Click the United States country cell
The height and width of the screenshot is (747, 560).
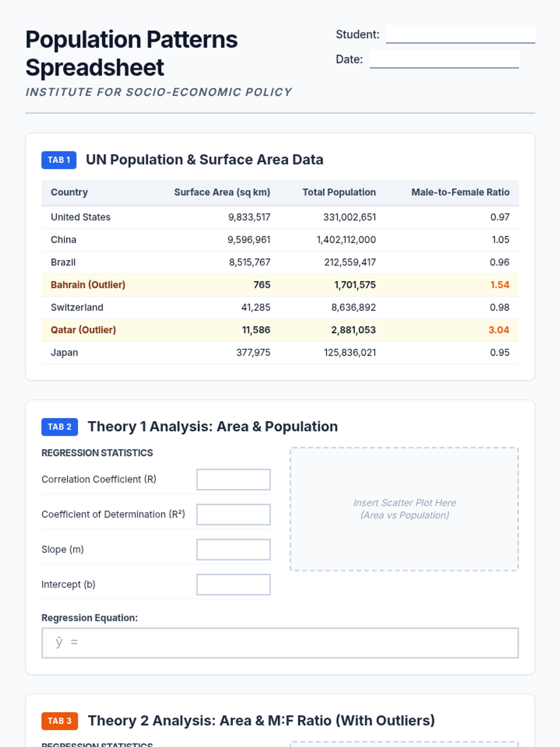coord(81,217)
